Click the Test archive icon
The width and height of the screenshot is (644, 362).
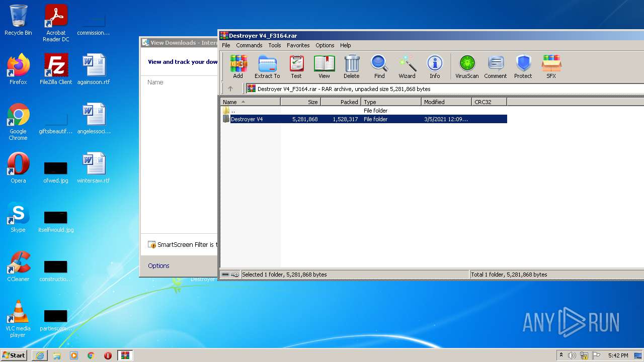[296, 67]
